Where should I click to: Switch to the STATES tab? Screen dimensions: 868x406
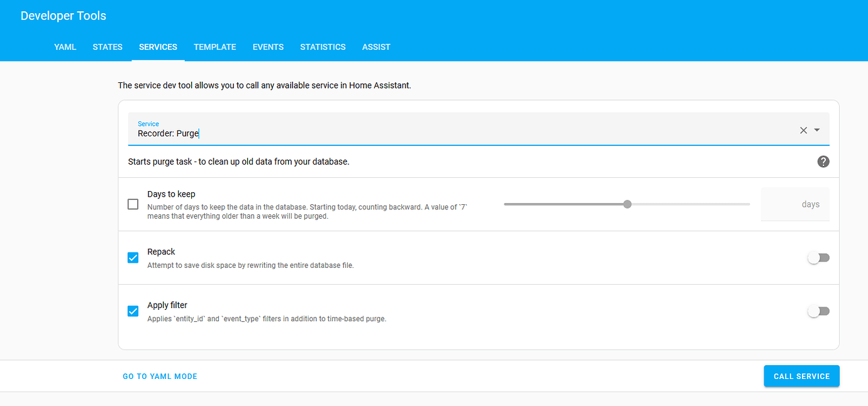tap(107, 47)
